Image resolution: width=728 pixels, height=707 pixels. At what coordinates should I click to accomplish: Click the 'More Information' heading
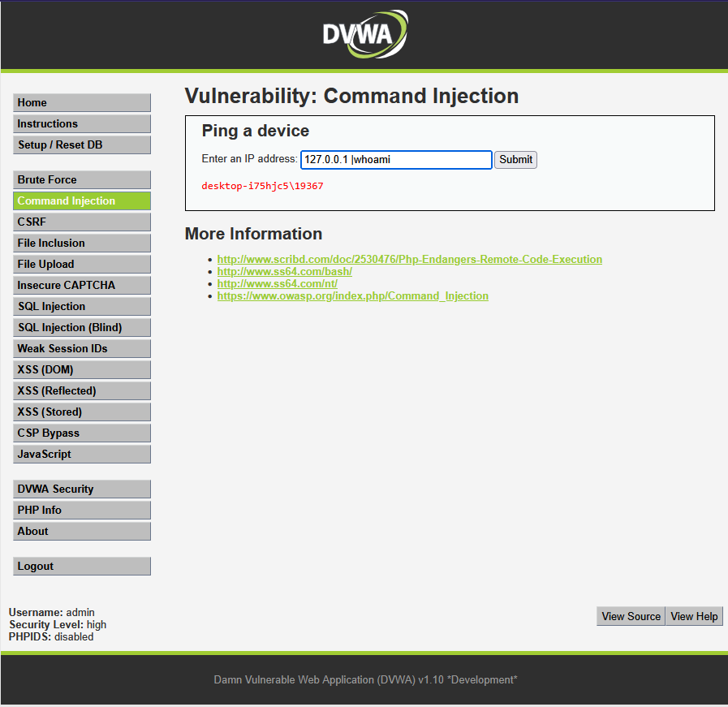(x=253, y=234)
